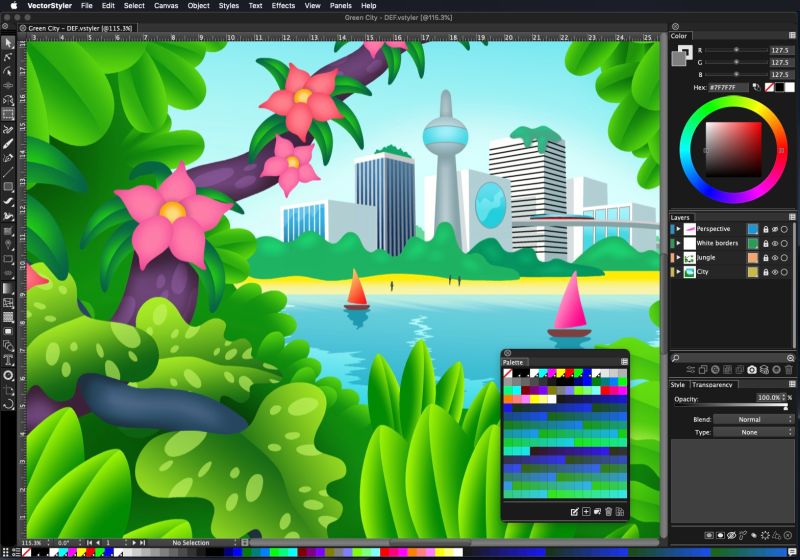This screenshot has height=560, width=800.
Task: Click the trash icon below Layers panel
Action: pyautogui.click(x=788, y=370)
